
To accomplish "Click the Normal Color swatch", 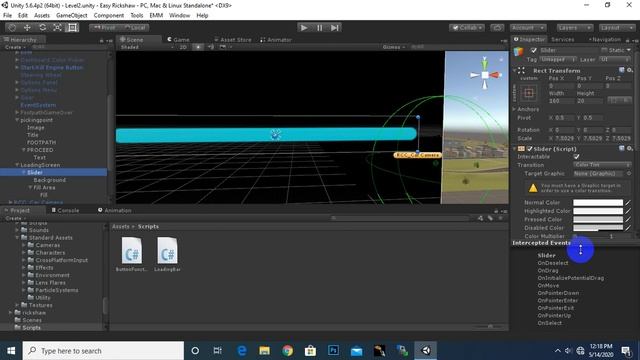I will [598, 202].
